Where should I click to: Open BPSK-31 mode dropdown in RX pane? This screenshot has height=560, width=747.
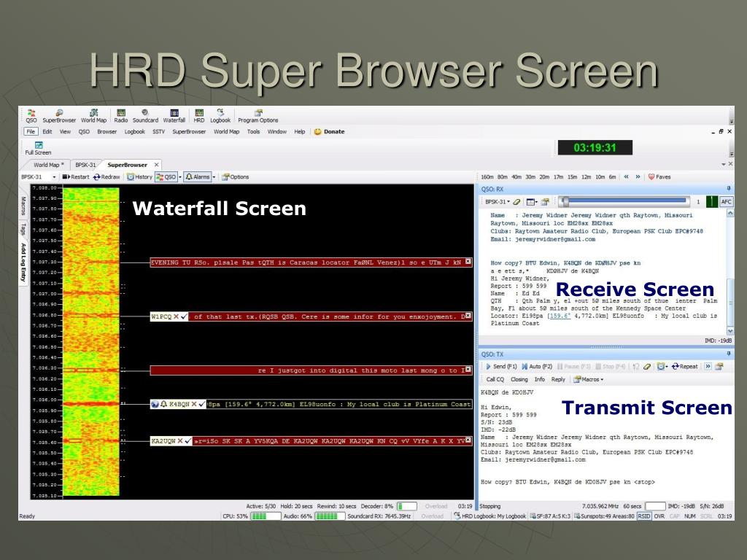[x=498, y=202]
